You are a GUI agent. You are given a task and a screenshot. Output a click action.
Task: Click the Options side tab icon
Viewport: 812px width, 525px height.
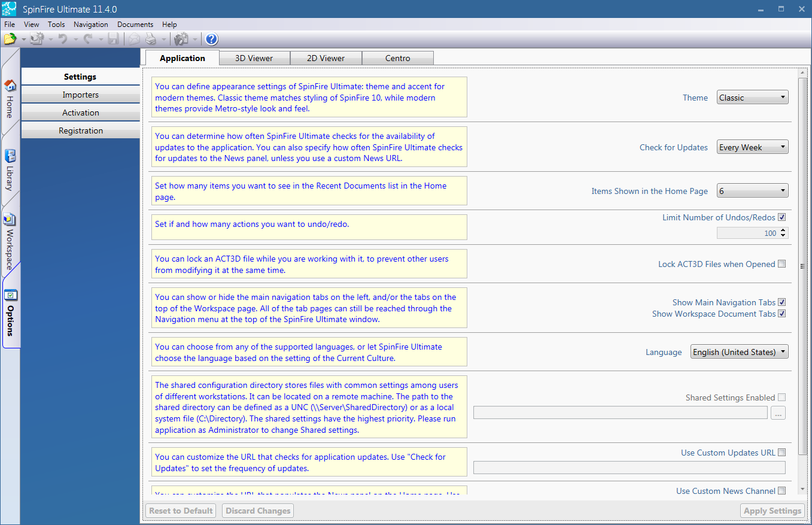pos(10,295)
